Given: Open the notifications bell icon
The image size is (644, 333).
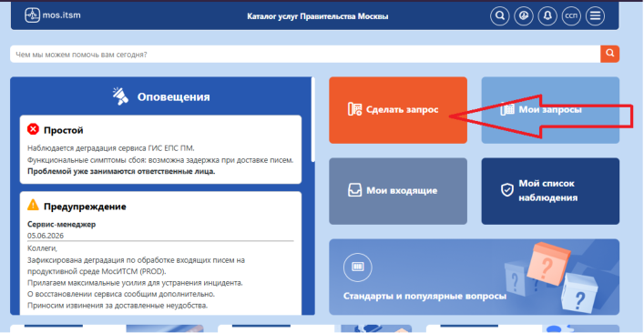Looking at the screenshot, I should coord(547,16).
